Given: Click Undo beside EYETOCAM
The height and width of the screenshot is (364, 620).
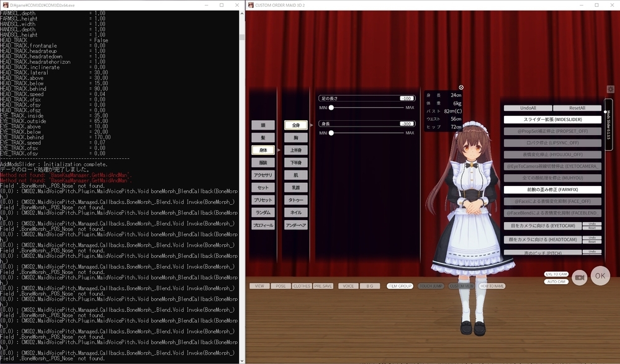Looking at the screenshot, I should (592, 224).
